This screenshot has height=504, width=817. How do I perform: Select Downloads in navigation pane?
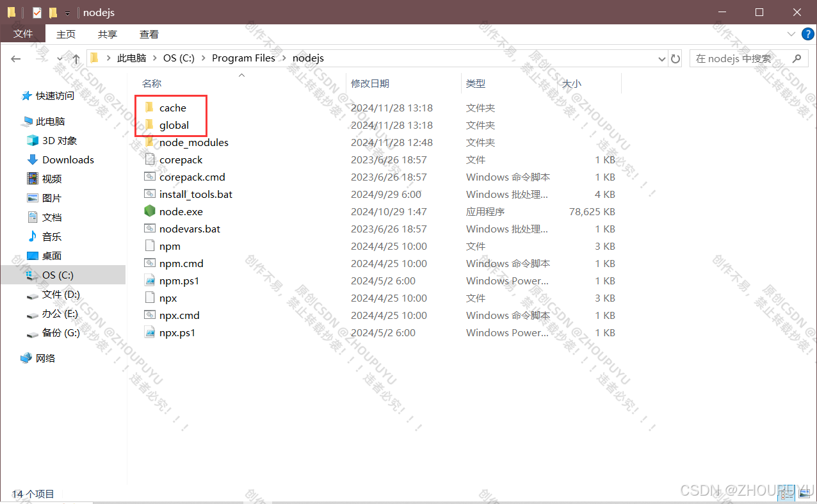point(68,159)
